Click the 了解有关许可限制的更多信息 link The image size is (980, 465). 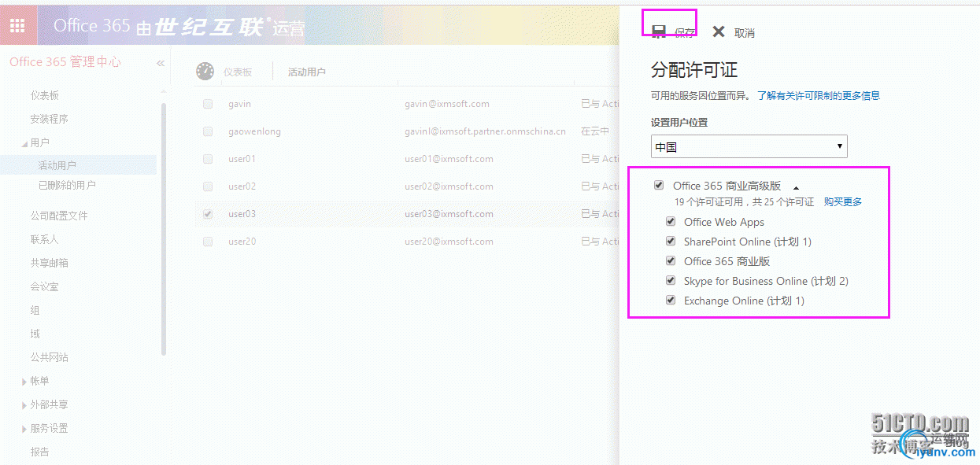pyautogui.click(x=819, y=95)
